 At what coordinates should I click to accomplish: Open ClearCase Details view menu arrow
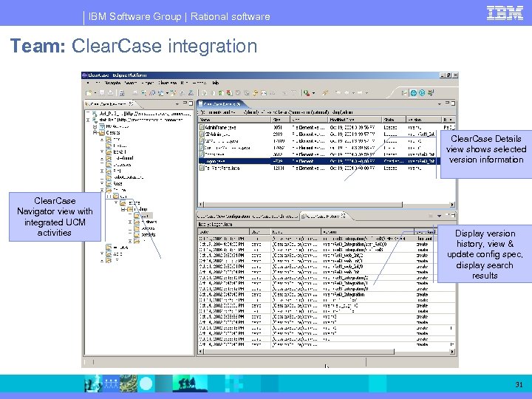point(440,104)
